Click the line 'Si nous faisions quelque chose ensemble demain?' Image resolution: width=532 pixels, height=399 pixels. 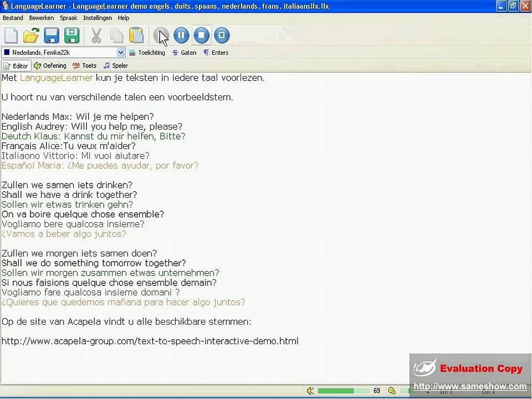point(109,283)
